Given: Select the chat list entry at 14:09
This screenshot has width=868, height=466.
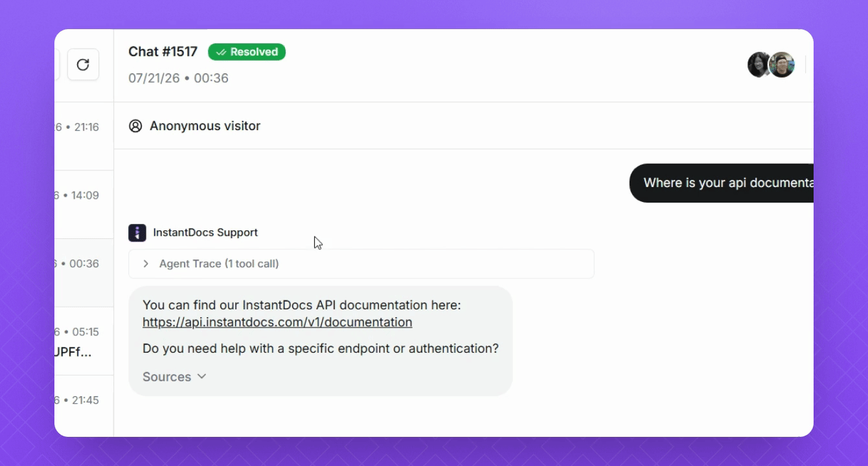Looking at the screenshot, I should click(x=84, y=205).
